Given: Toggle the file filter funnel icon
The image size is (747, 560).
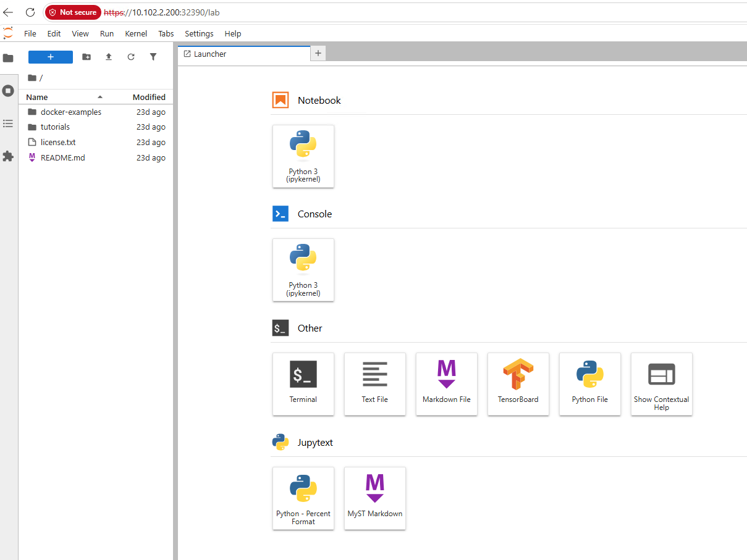Looking at the screenshot, I should [153, 57].
